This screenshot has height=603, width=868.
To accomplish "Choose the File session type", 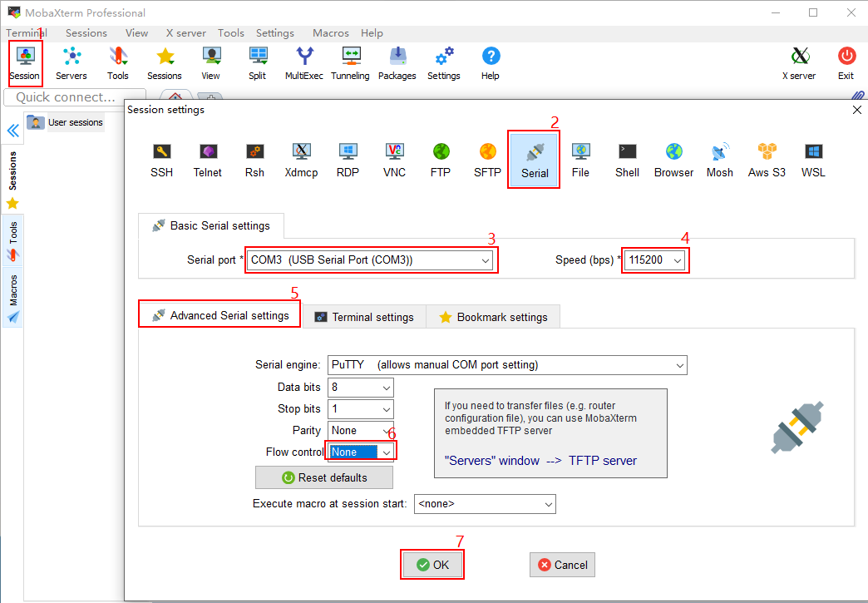I will tap(580, 161).
